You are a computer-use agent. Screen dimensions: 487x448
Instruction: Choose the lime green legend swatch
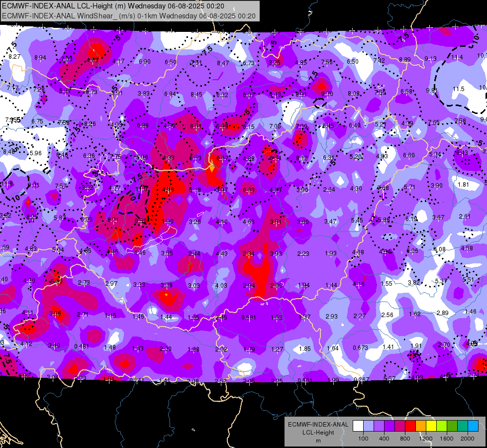tap(442, 426)
